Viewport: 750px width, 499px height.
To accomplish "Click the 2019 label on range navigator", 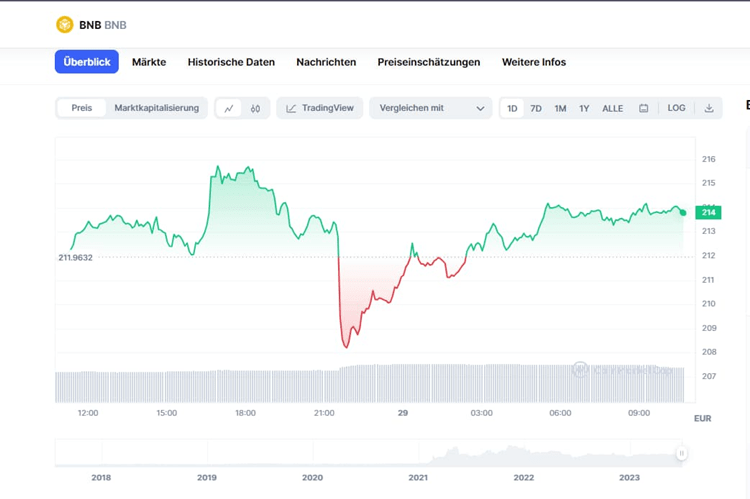I will (207, 477).
